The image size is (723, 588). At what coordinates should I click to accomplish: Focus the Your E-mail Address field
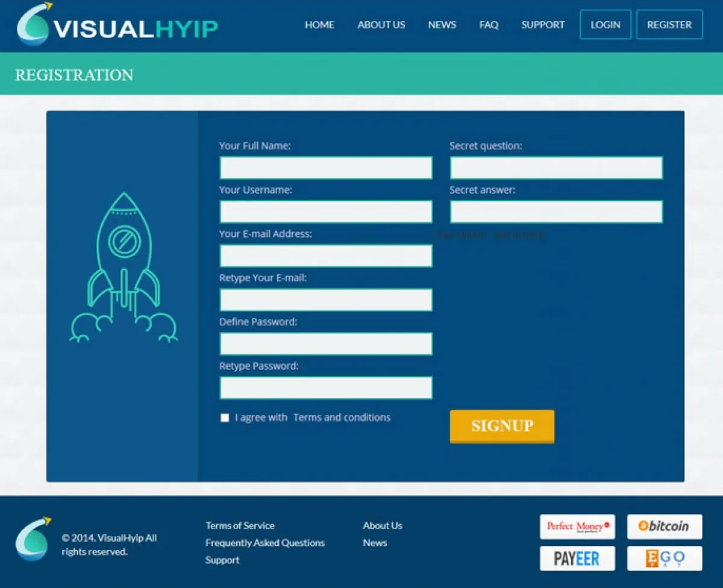(326, 255)
